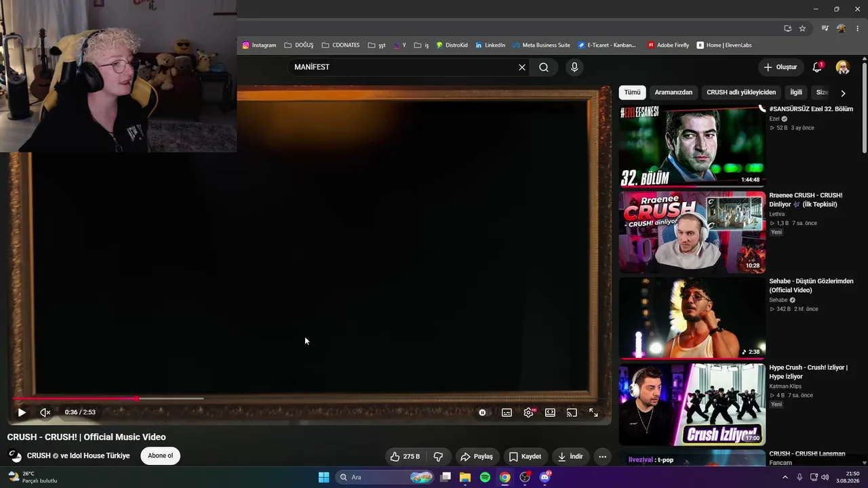
Task: Open Discord from the taskbar
Action: [x=545, y=477]
